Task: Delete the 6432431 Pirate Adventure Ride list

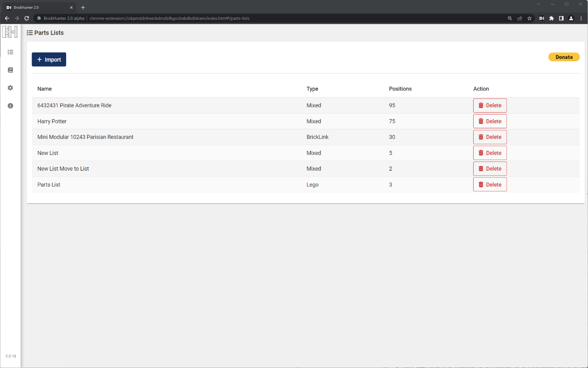Action: 490,105
